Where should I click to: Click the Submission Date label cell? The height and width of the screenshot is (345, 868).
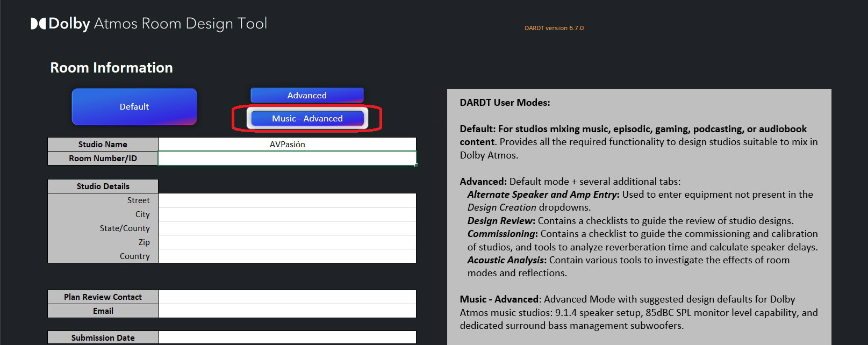[103, 337]
